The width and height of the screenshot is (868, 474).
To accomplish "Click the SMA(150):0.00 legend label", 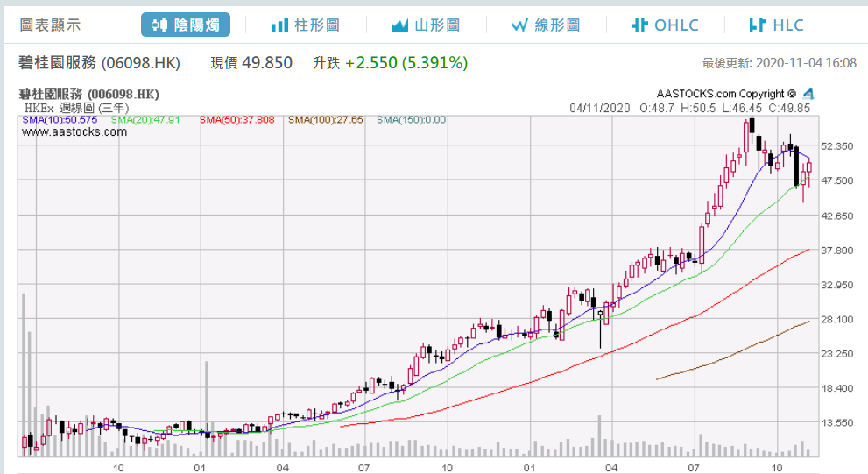I will pyautogui.click(x=412, y=120).
